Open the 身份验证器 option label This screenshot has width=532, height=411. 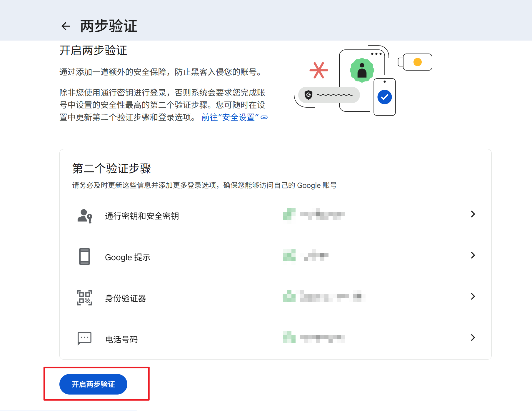126,298
